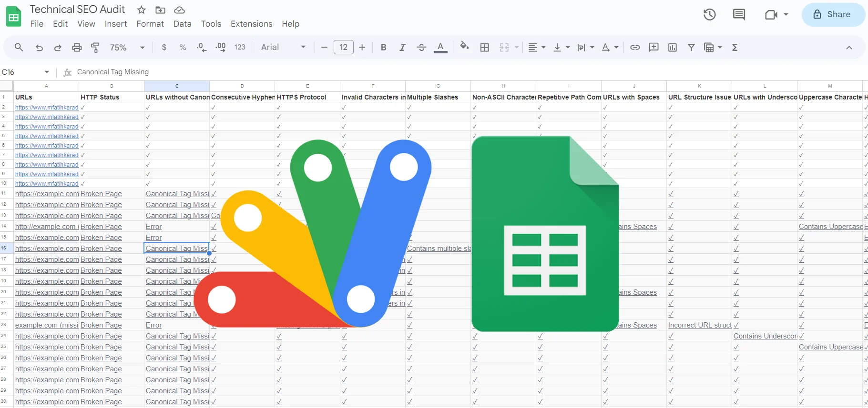Click the URLs header cell in A1
The height and width of the screenshot is (408, 868).
click(x=46, y=97)
